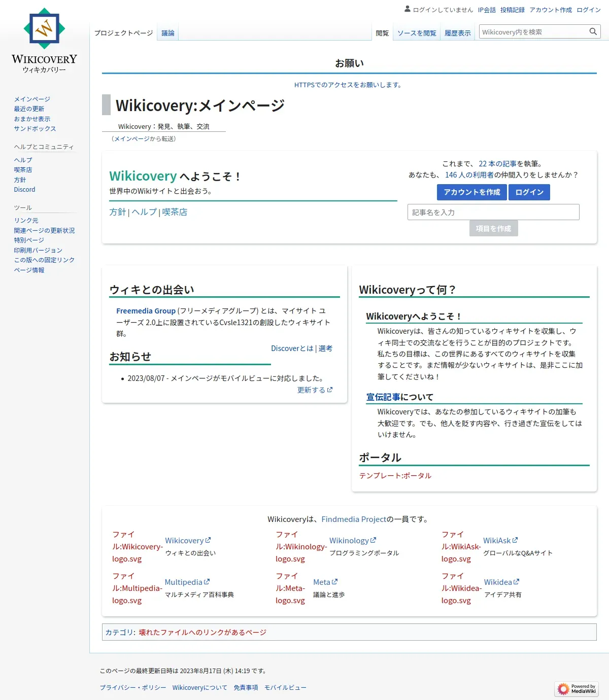Open 最近の更新 in the sidebar
Screen dimensions: 609x700
[x=29, y=109]
